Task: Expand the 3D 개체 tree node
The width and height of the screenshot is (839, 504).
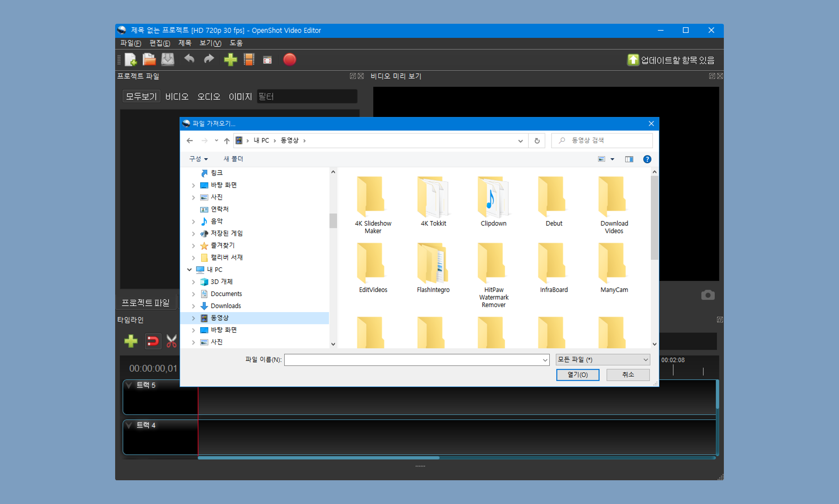Action: pos(193,282)
